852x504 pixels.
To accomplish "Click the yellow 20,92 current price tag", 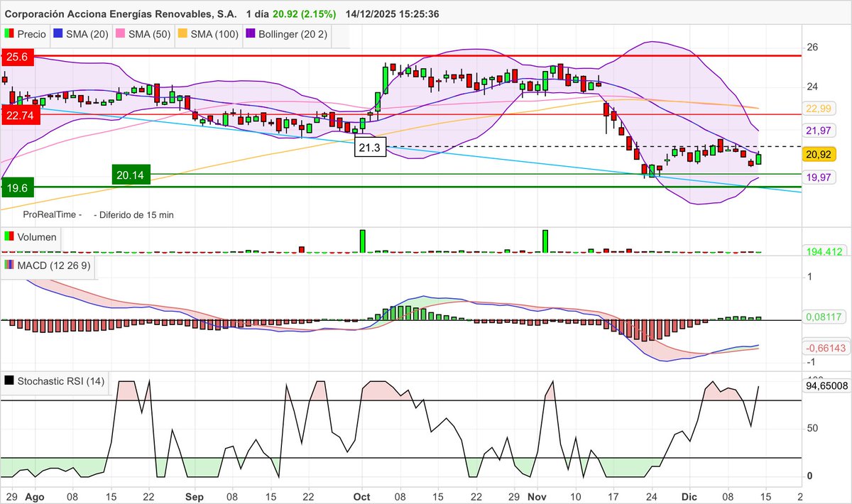I will pos(819,154).
